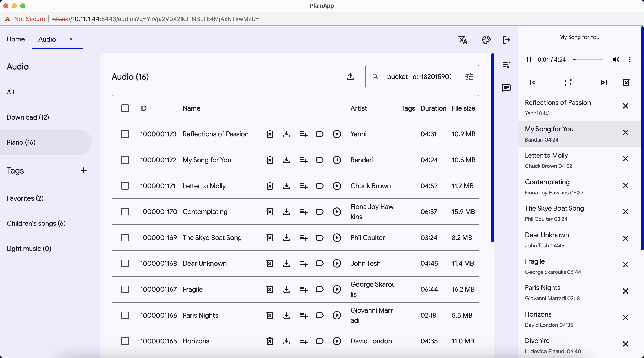644x358 pixels.
Task: Download the Letter to Molly track
Action: (287, 186)
